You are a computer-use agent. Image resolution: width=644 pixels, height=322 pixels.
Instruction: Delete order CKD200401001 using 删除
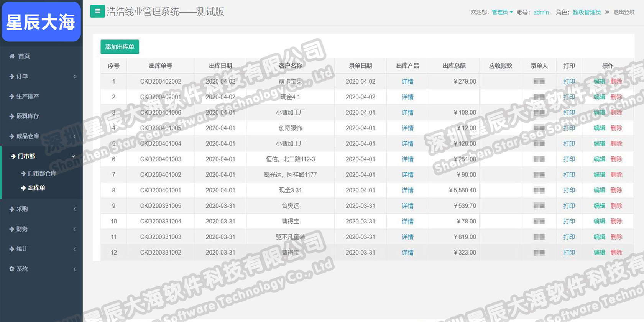[x=616, y=191]
